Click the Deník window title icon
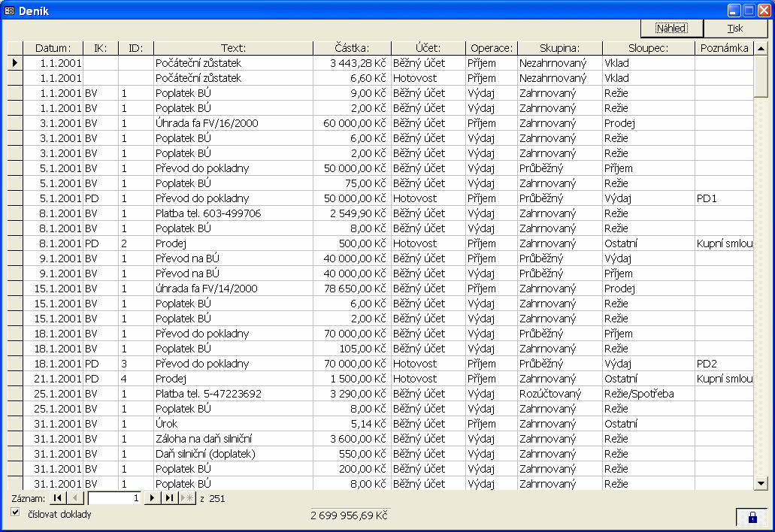The width and height of the screenshot is (775, 532). click(x=10, y=11)
